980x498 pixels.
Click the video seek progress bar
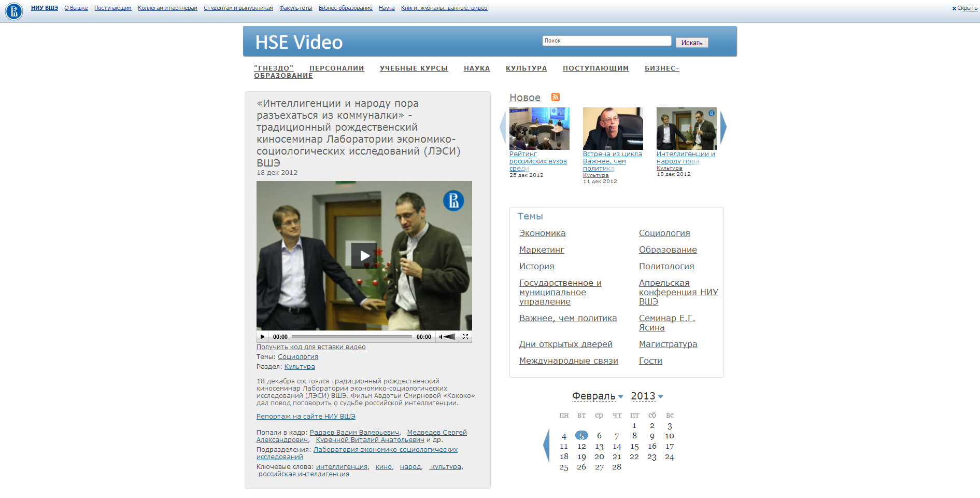[351, 337]
